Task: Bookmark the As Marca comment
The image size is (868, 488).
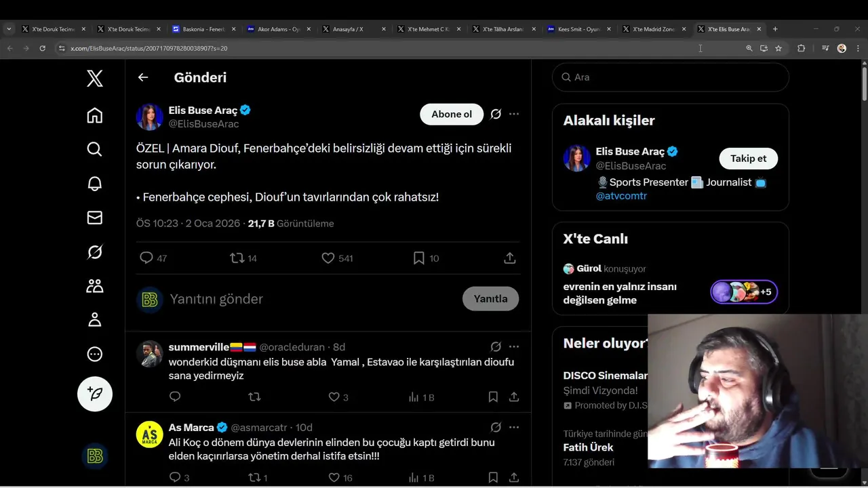Action: click(x=493, y=477)
